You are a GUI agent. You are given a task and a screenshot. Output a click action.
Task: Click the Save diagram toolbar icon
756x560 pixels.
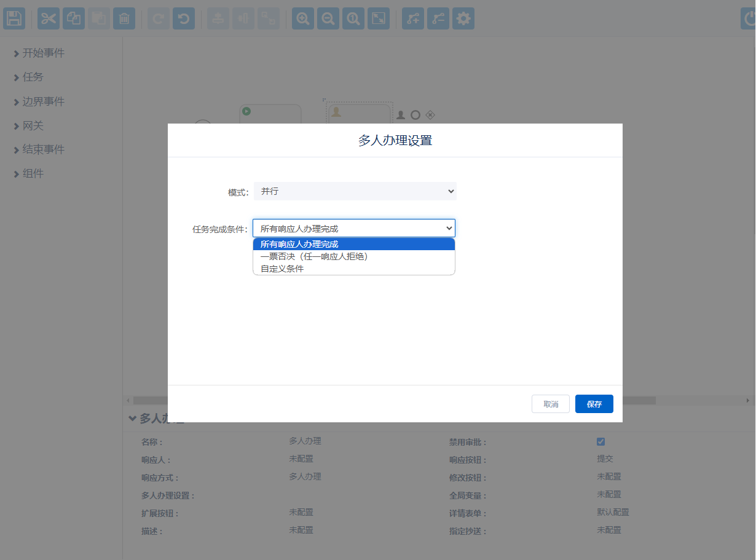coord(14,18)
